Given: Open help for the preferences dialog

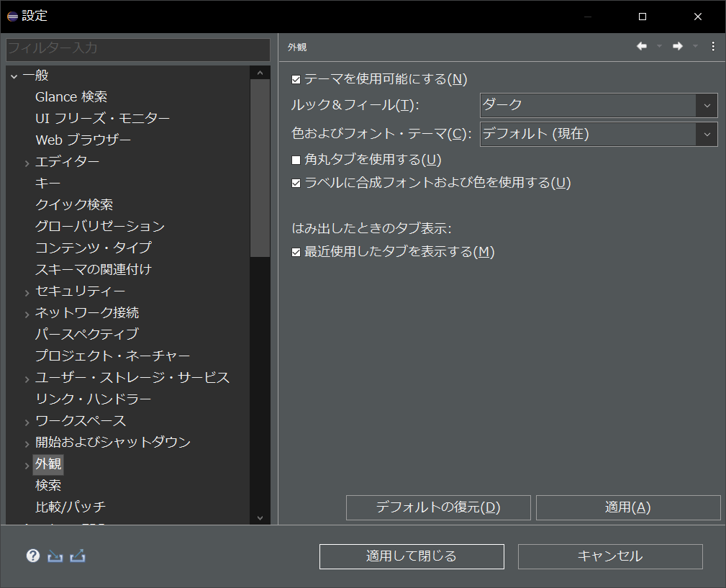Looking at the screenshot, I should point(32,556).
